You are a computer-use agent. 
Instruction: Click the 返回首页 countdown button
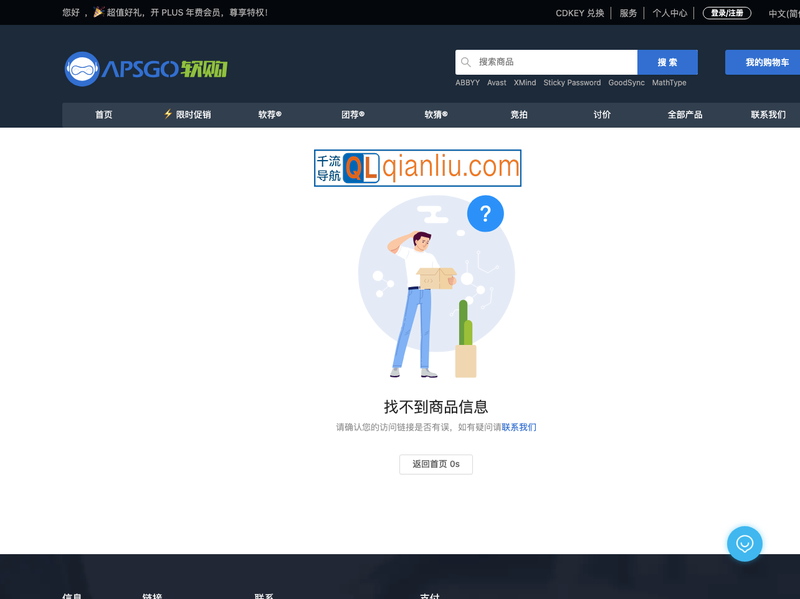(x=435, y=464)
